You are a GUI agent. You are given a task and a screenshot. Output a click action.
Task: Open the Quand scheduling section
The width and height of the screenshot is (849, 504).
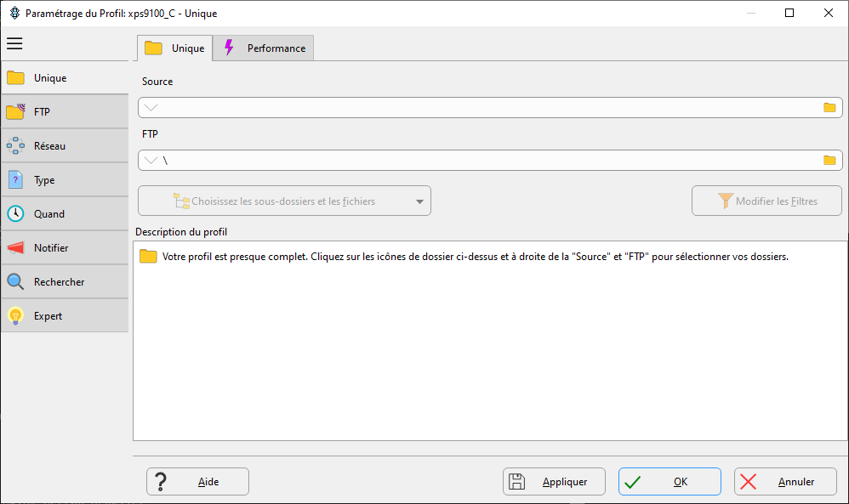[x=65, y=214]
